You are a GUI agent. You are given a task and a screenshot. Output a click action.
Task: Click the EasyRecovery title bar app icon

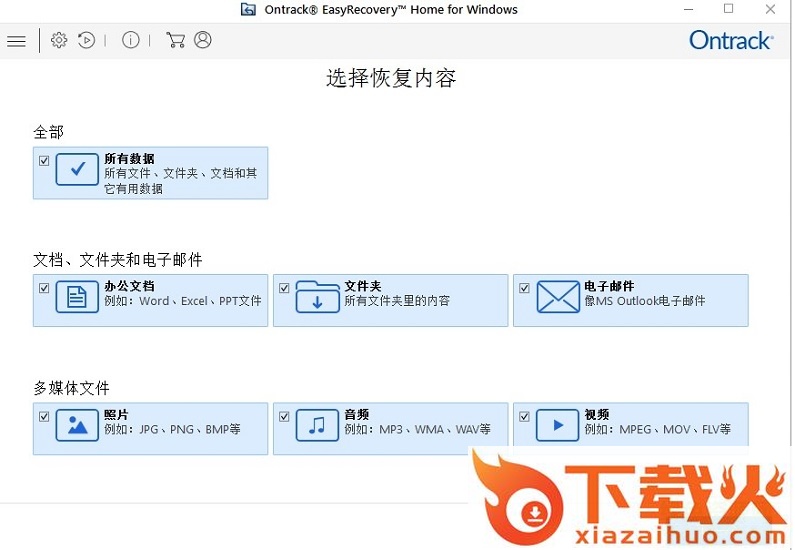(248, 10)
